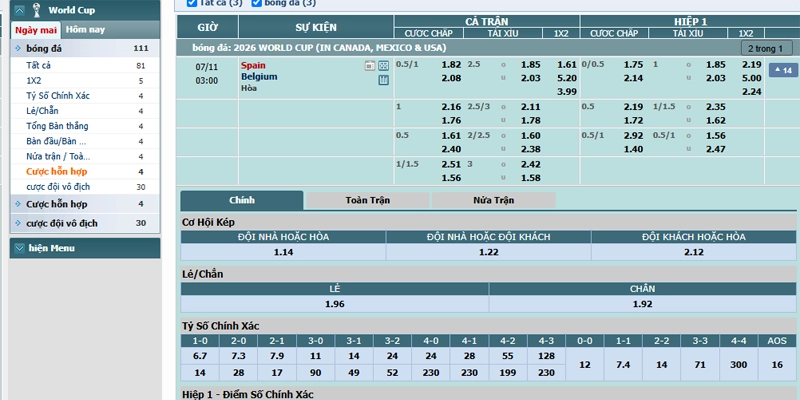Expand the bottom cược đội vô địch group
Viewport: 800px width, 400px height.
point(18,223)
